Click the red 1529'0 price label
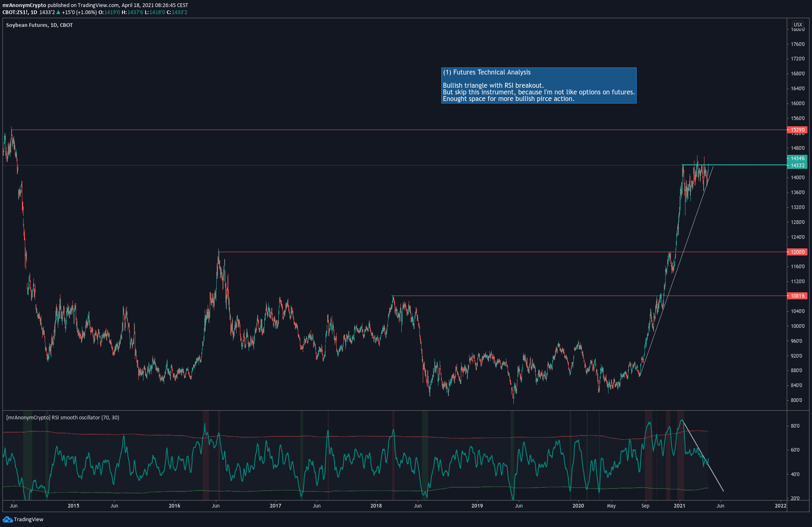Screen dimensions: 812x527 click(x=798, y=130)
